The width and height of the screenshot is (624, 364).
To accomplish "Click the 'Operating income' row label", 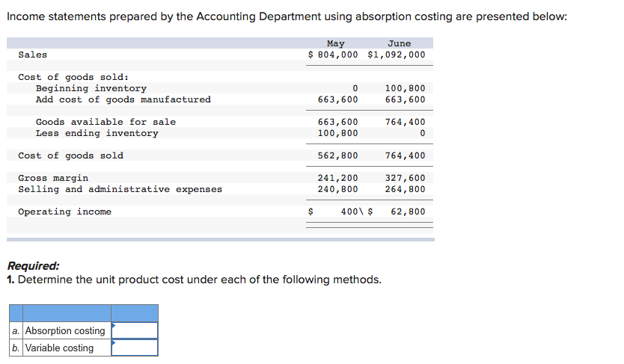I will tap(65, 212).
